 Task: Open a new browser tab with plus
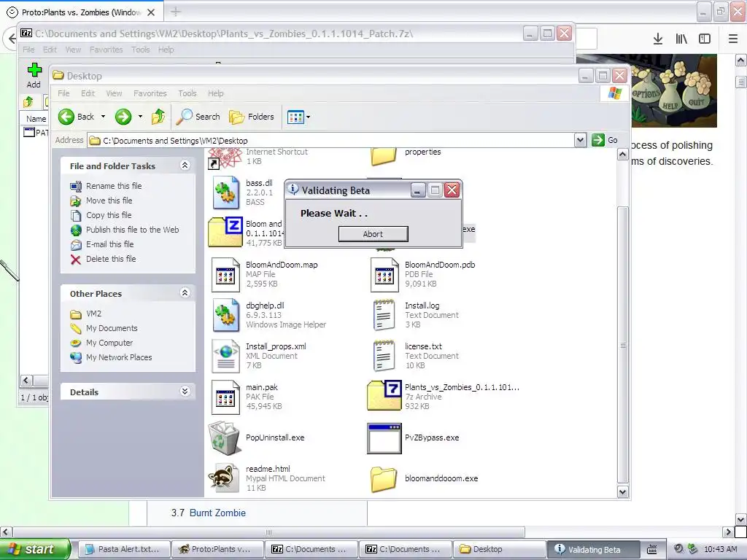coord(176,12)
